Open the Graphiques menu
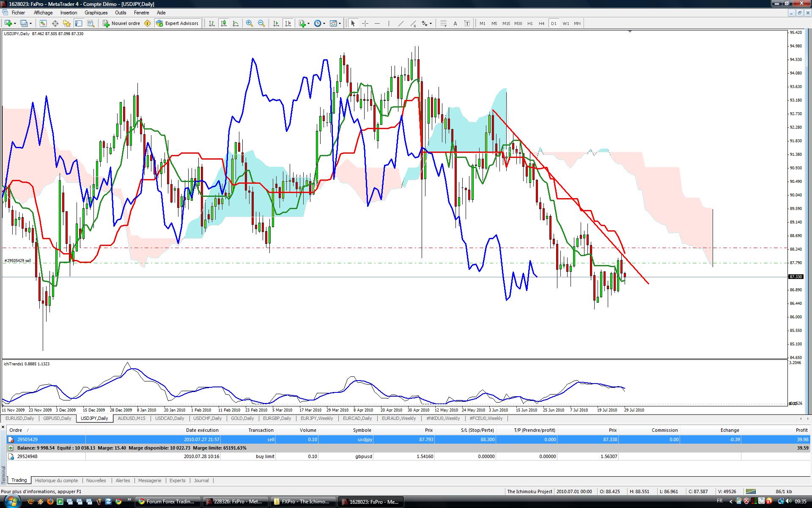812x508 pixels. point(96,13)
